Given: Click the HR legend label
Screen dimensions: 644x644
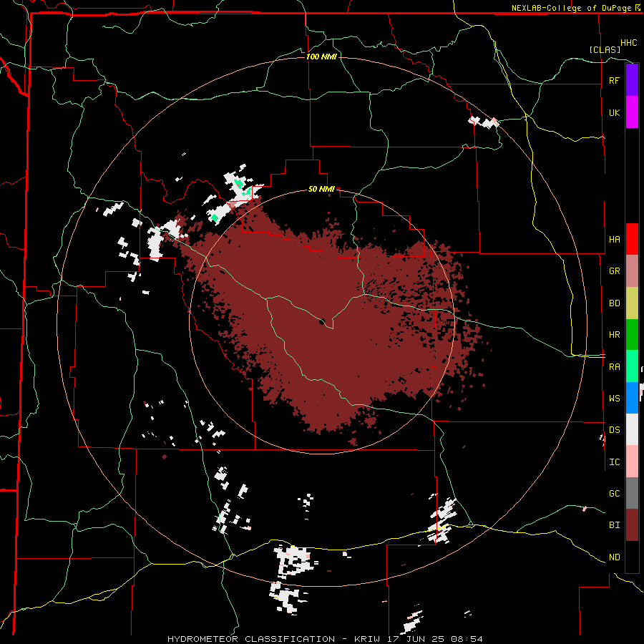Looking at the screenshot, I should pos(614,335).
